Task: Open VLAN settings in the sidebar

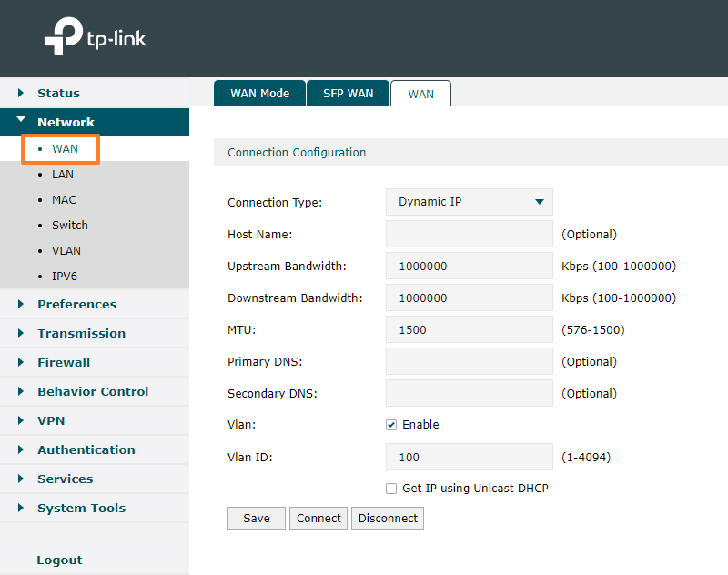Action: [x=65, y=250]
